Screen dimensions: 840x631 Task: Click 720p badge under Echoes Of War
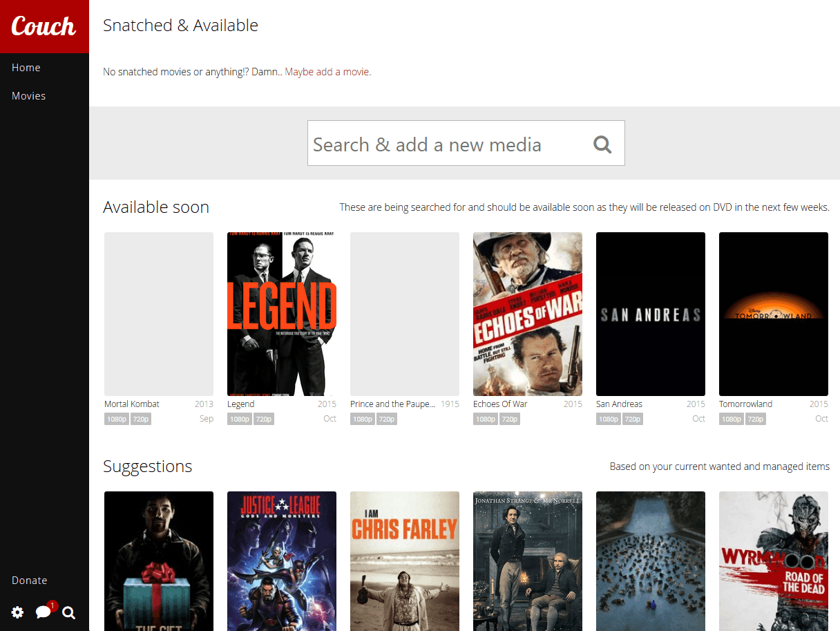(x=510, y=419)
